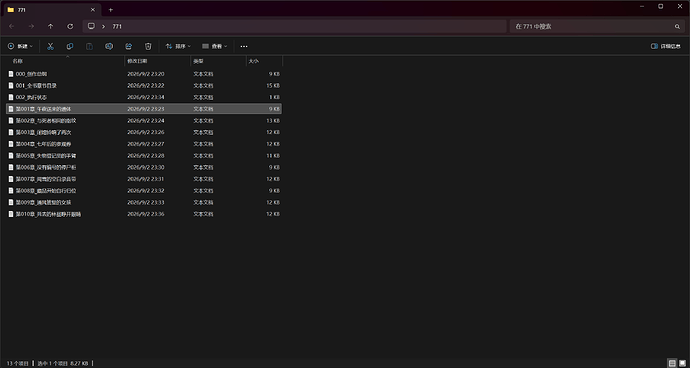This screenshot has height=368, width=690.
Task: Switch to large thumbnails view in status bar
Action: [682, 363]
